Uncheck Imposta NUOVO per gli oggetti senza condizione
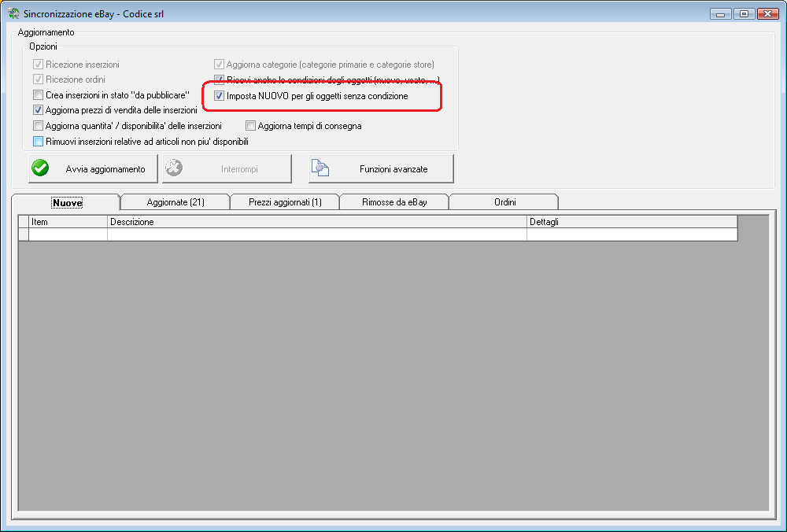 (219, 96)
